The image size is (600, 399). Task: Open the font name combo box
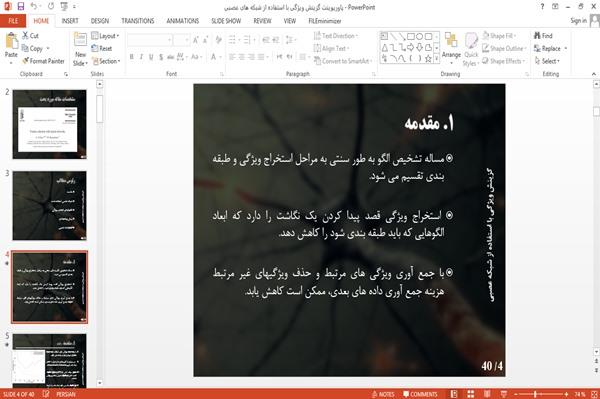(150, 39)
